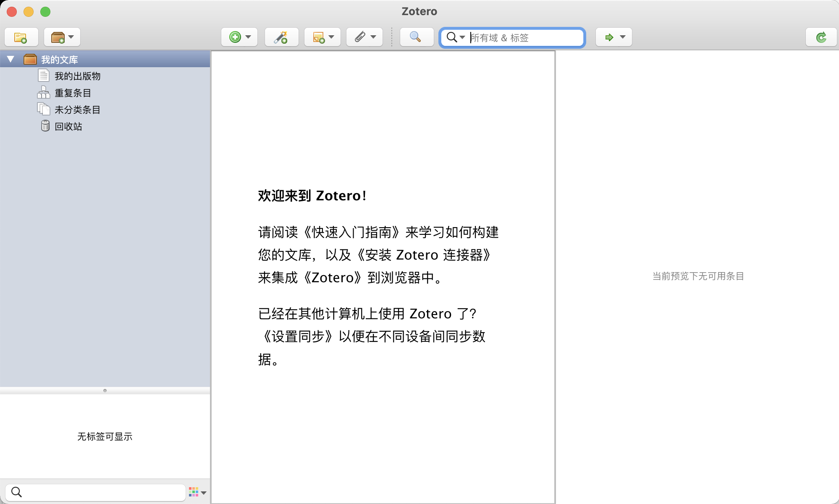
Task: Click the 设置同步 link
Action: coord(298,336)
